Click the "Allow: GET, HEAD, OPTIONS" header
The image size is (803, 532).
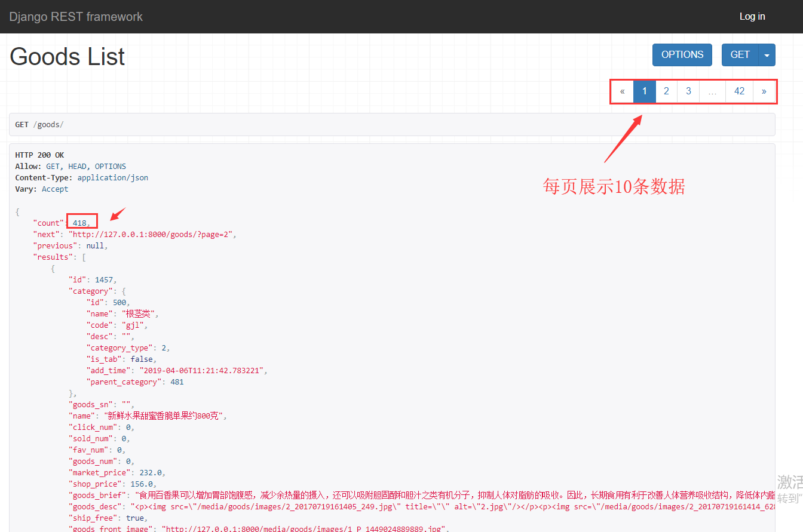(x=71, y=167)
